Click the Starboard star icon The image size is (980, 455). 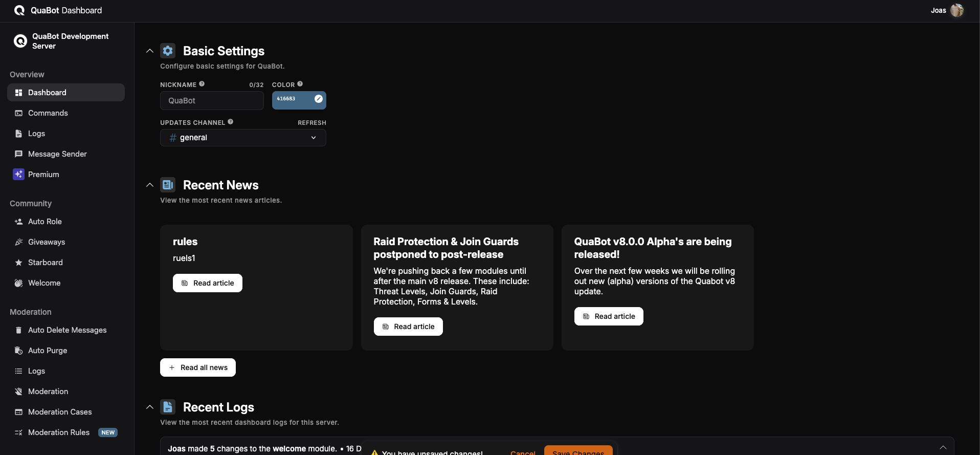[18, 263]
